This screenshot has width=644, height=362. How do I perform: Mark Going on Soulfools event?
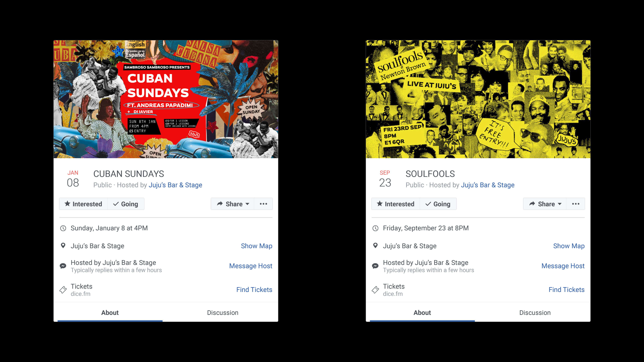438,204
